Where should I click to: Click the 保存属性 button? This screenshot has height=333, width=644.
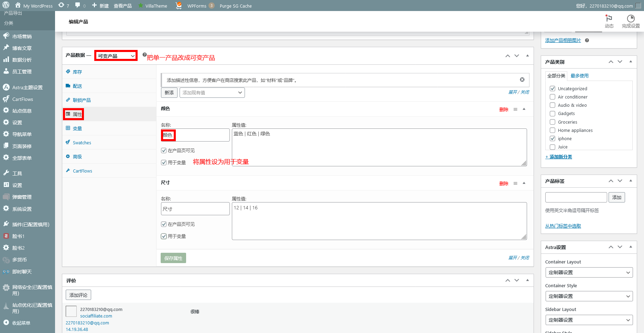pos(173,258)
